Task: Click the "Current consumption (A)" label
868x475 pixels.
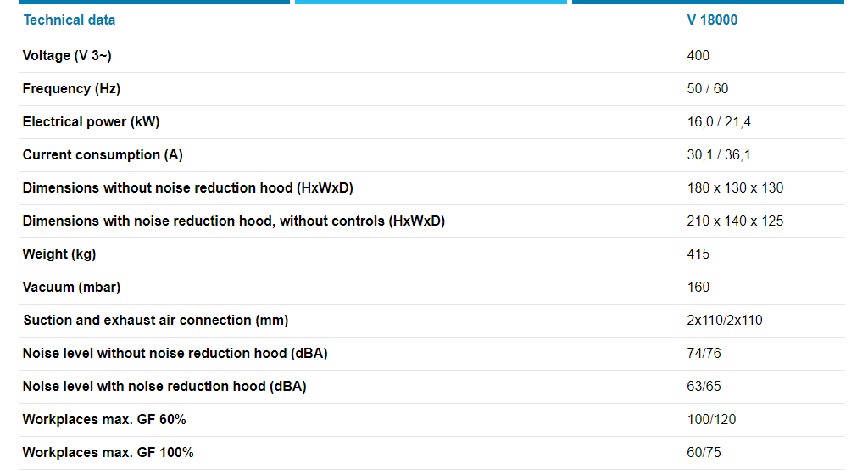Action: [103, 154]
